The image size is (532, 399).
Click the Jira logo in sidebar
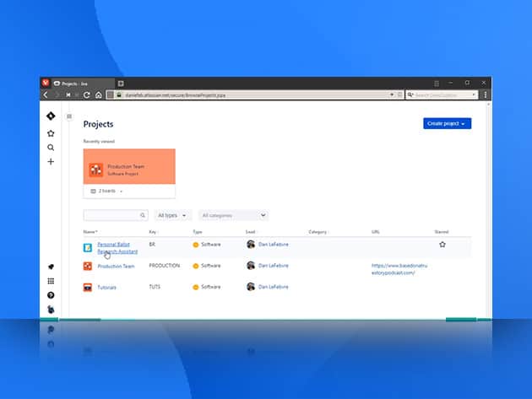[51, 116]
